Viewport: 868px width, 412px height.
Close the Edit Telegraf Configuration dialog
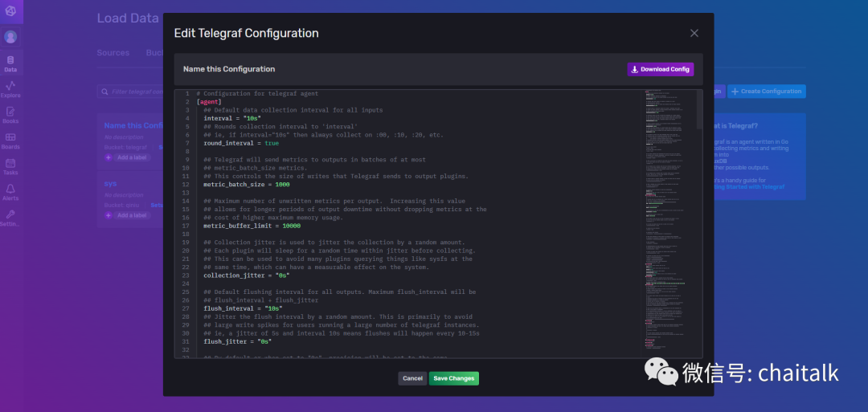coord(694,33)
